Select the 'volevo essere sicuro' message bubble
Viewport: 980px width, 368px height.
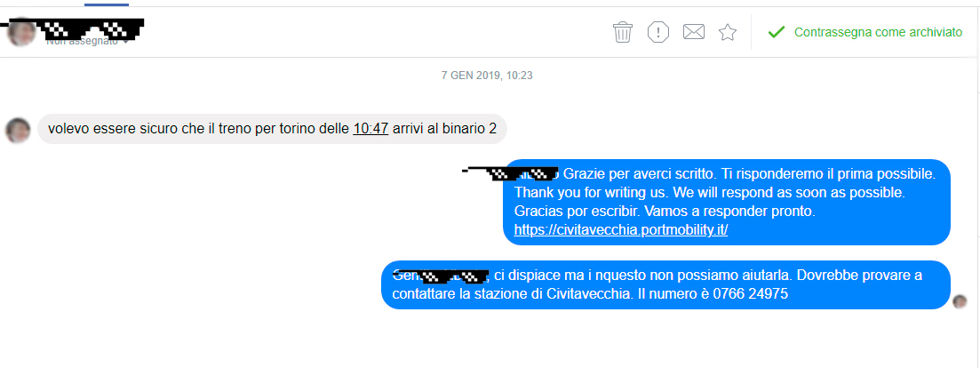coord(272,129)
